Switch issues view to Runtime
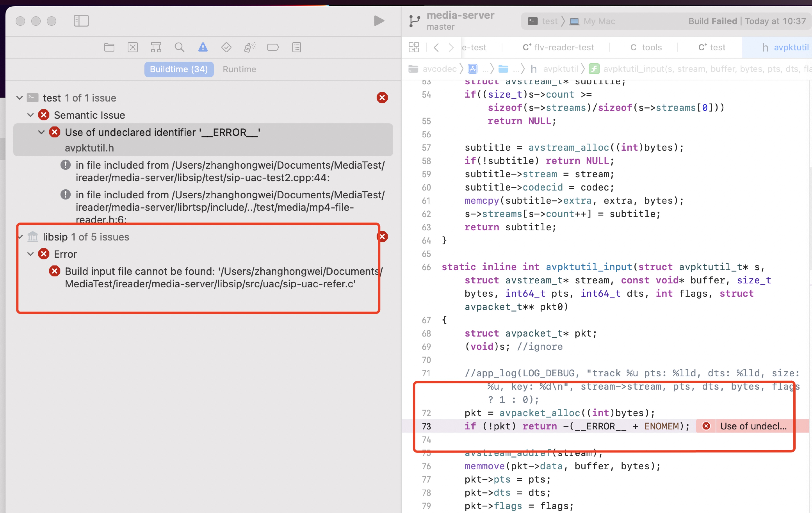 coord(240,69)
